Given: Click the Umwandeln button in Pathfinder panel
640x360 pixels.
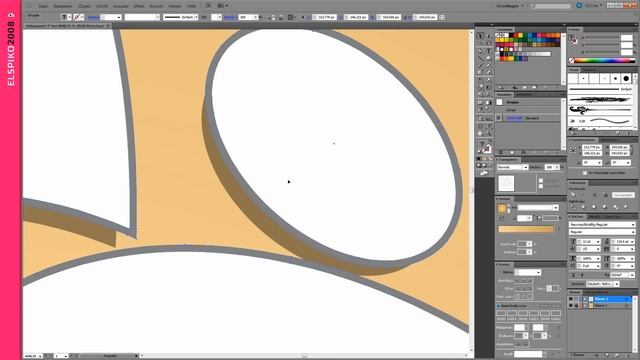Looking at the screenshot, I should [x=623, y=195].
